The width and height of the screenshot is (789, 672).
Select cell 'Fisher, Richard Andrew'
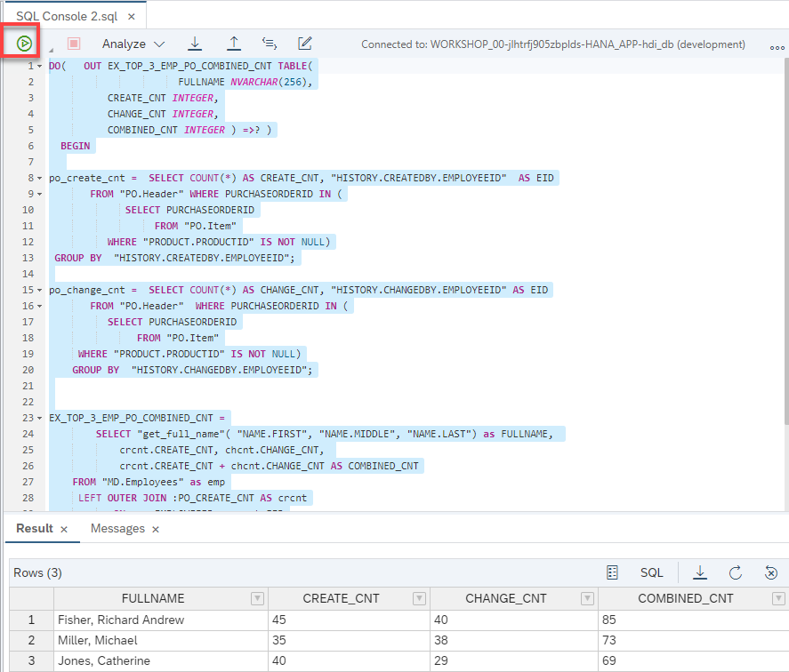(x=161, y=620)
